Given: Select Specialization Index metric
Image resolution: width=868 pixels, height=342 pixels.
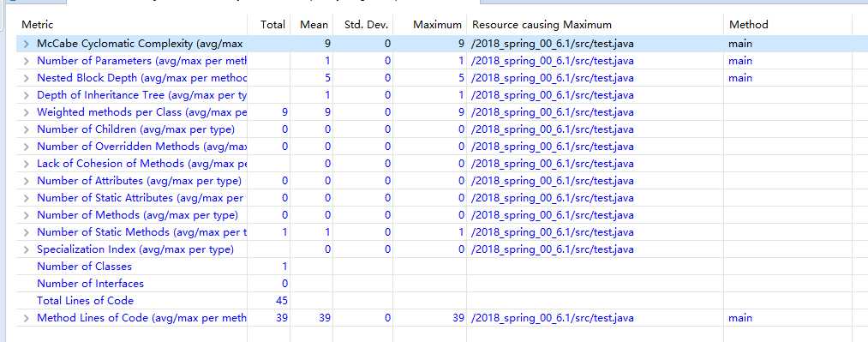Looking at the screenshot, I should (x=135, y=249).
